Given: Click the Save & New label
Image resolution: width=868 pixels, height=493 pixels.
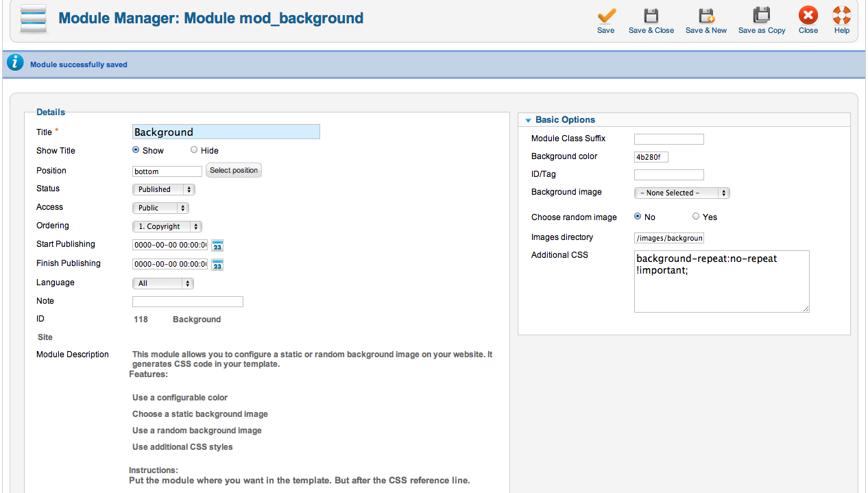Looking at the screenshot, I should point(706,30).
